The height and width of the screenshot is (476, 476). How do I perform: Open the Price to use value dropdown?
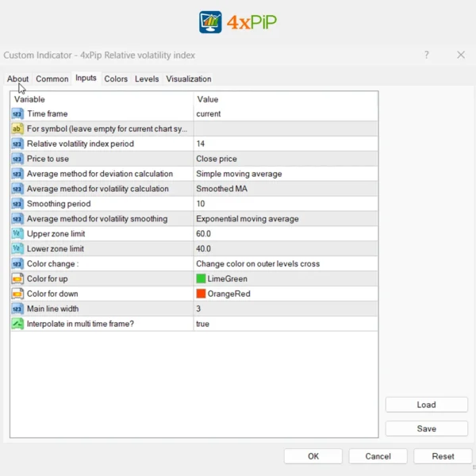coord(286,159)
